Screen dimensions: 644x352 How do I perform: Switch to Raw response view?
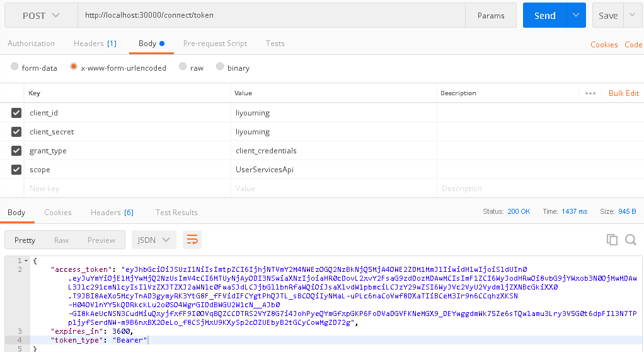click(61, 240)
